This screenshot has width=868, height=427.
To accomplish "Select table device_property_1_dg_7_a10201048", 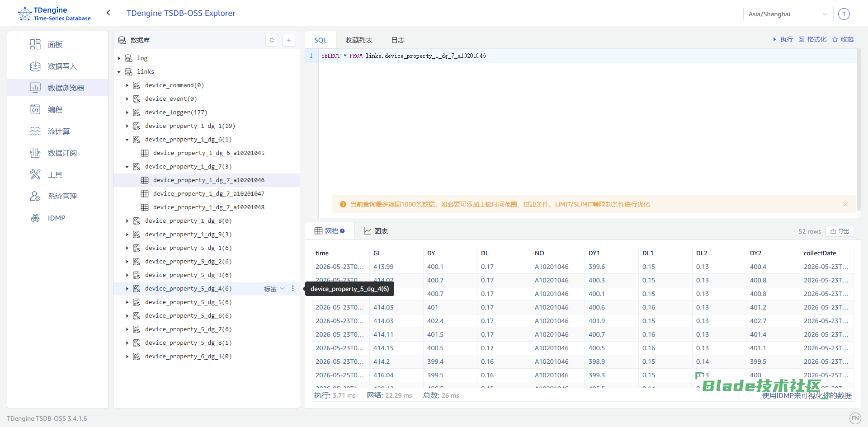I will point(209,207).
